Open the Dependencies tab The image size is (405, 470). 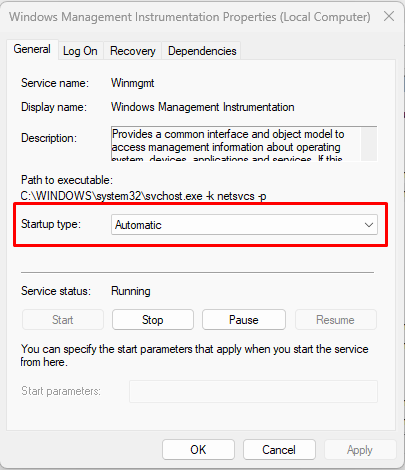[202, 51]
